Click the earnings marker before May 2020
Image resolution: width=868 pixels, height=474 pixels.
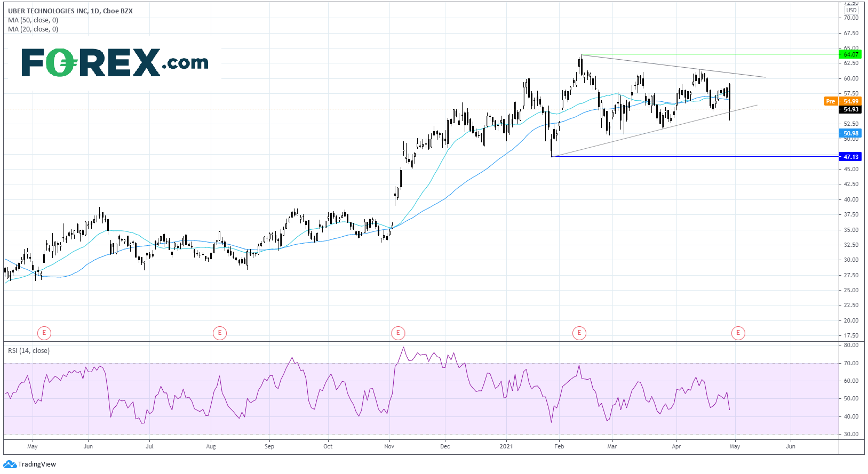click(x=44, y=333)
